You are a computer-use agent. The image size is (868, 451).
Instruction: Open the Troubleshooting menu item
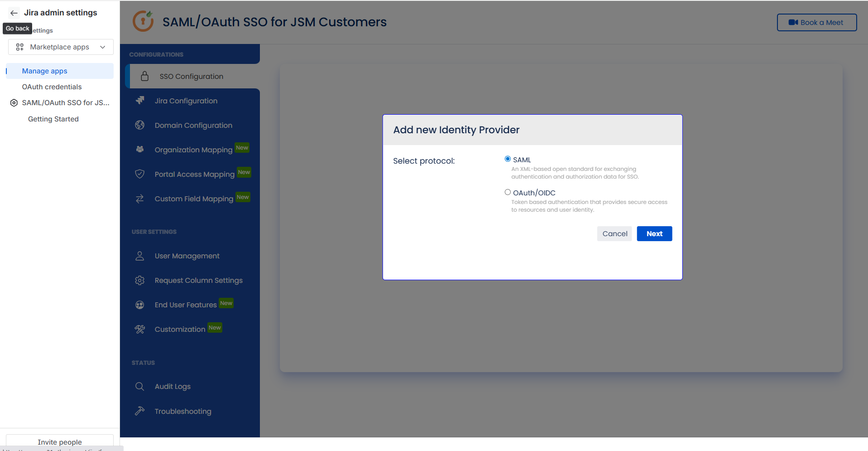(x=183, y=412)
